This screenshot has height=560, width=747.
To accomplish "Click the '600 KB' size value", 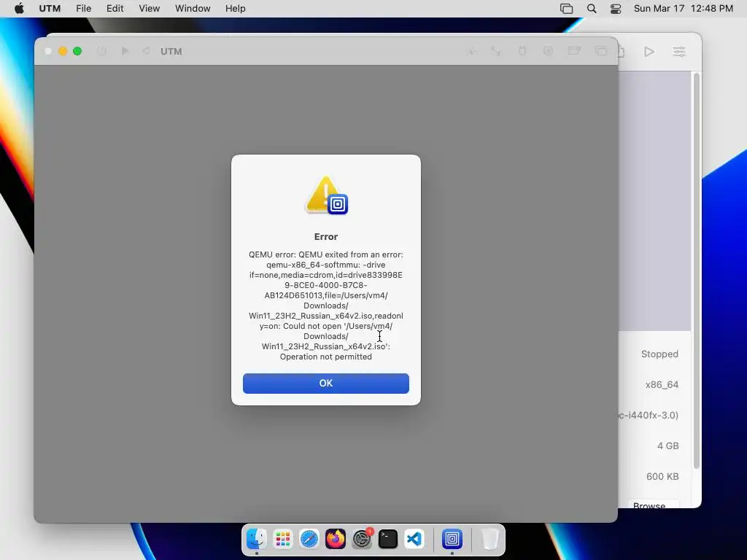I will 662,476.
